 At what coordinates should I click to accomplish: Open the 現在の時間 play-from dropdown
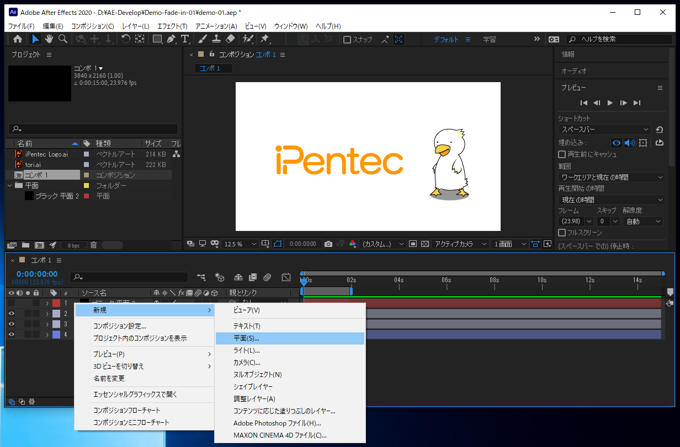(611, 200)
